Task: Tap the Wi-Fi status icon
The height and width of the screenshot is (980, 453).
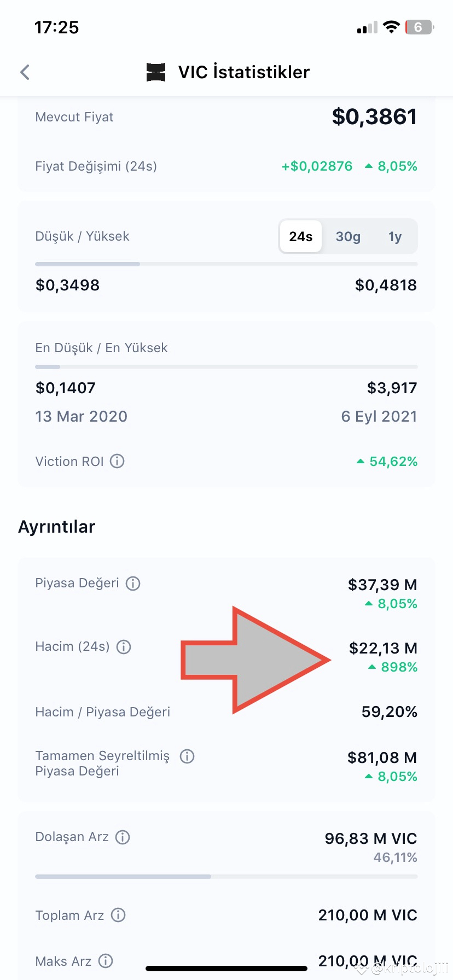Action: pos(391,27)
